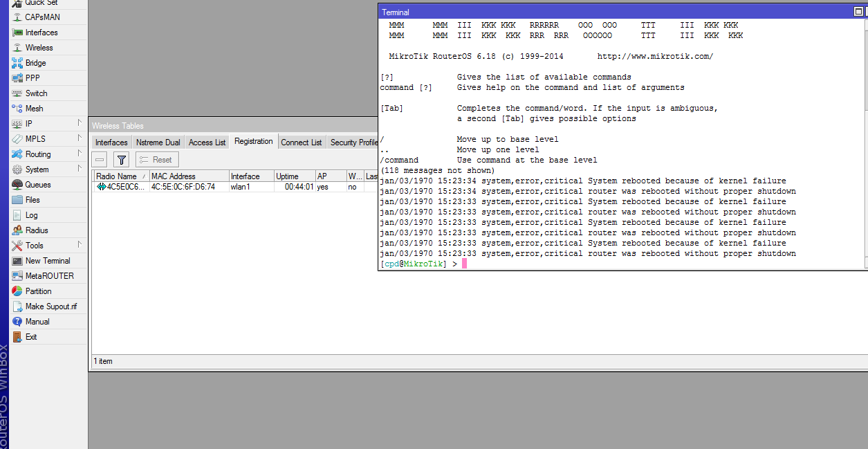Click the '1 item' status bar text
The image size is (868, 449).
tap(103, 361)
